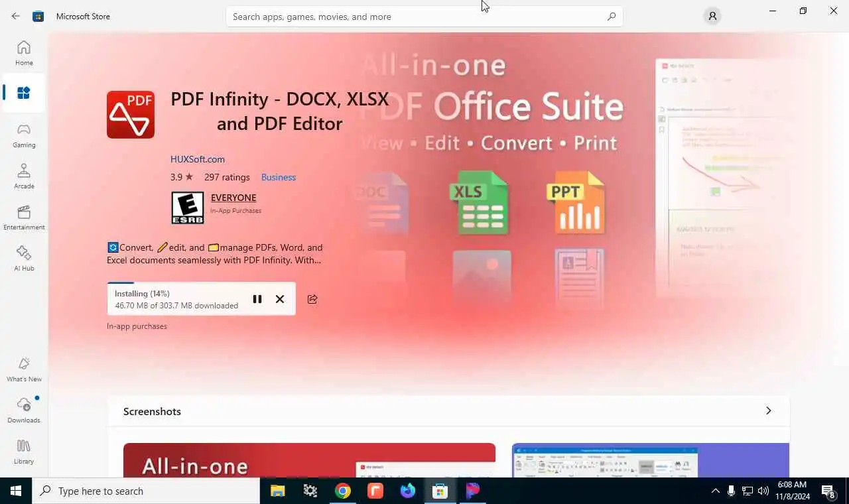Pause the PDF Infinity installation

[x=257, y=299]
